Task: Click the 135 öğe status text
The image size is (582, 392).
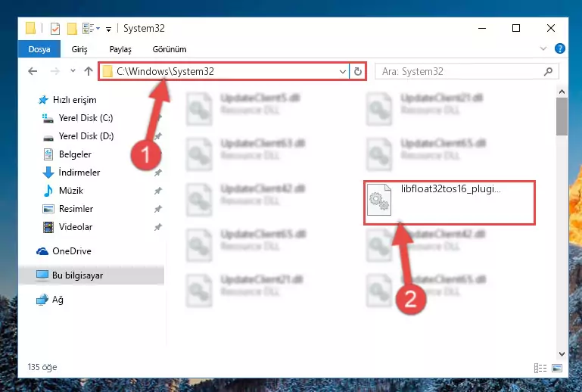Action: [42, 367]
